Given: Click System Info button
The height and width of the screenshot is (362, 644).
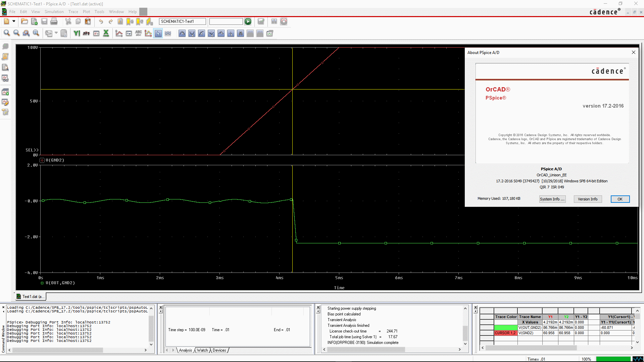Looking at the screenshot, I should [x=552, y=199].
